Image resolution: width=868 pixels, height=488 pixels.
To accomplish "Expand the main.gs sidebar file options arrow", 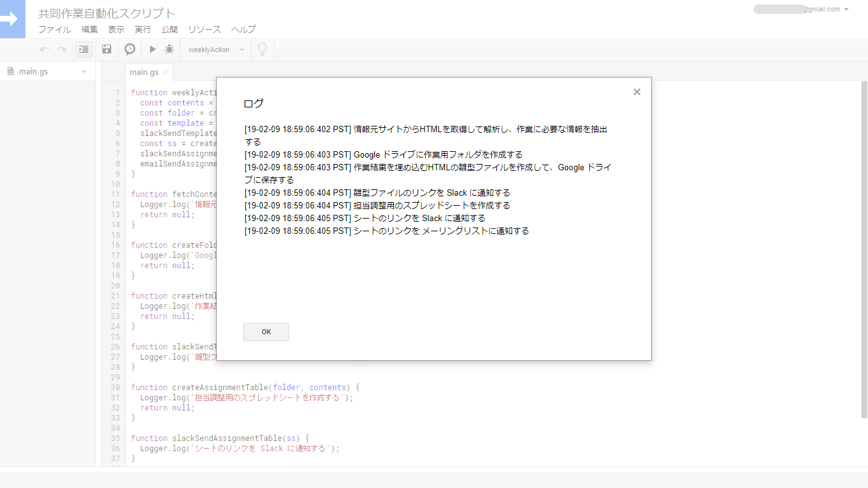I will coord(84,72).
